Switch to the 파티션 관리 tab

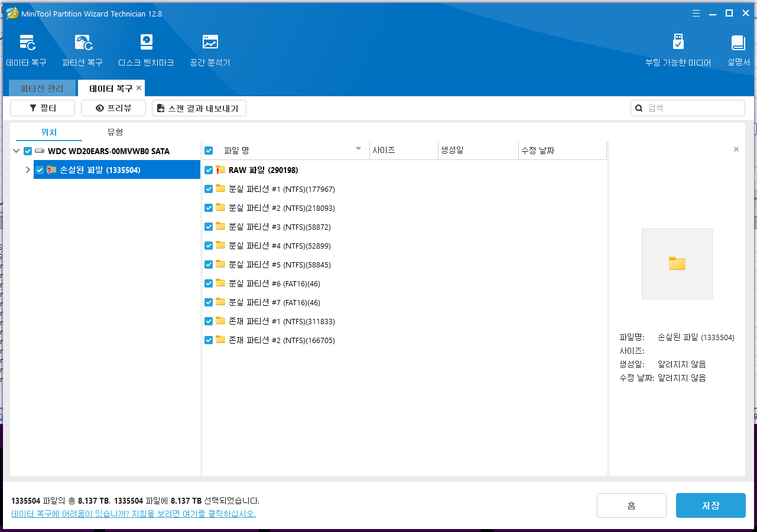[x=42, y=88]
